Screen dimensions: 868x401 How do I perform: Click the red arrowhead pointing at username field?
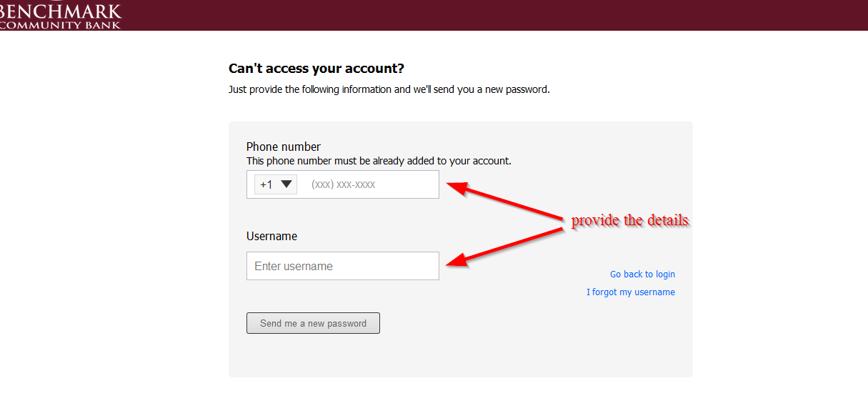[457, 261]
